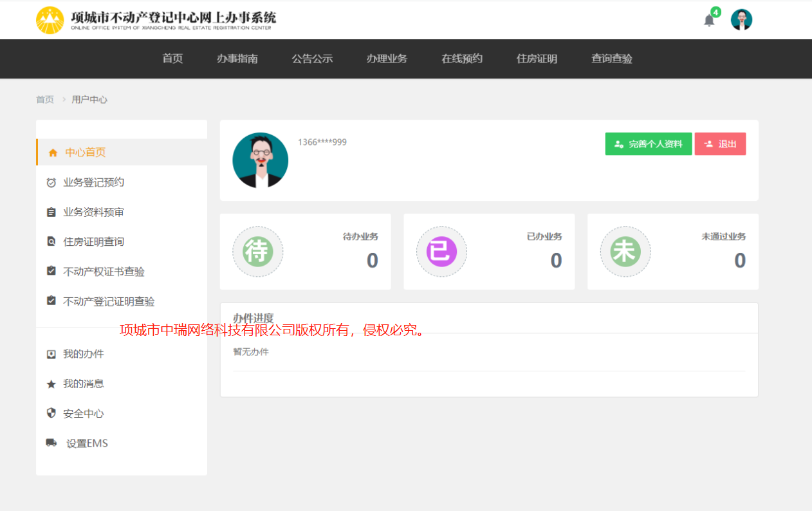Click the site logo emblem

(50, 20)
